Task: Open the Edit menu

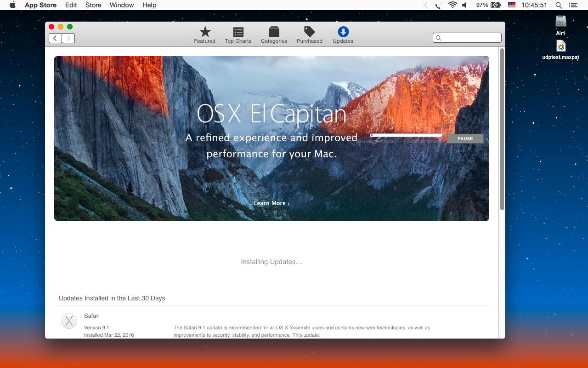Action: tap(71, 5)
